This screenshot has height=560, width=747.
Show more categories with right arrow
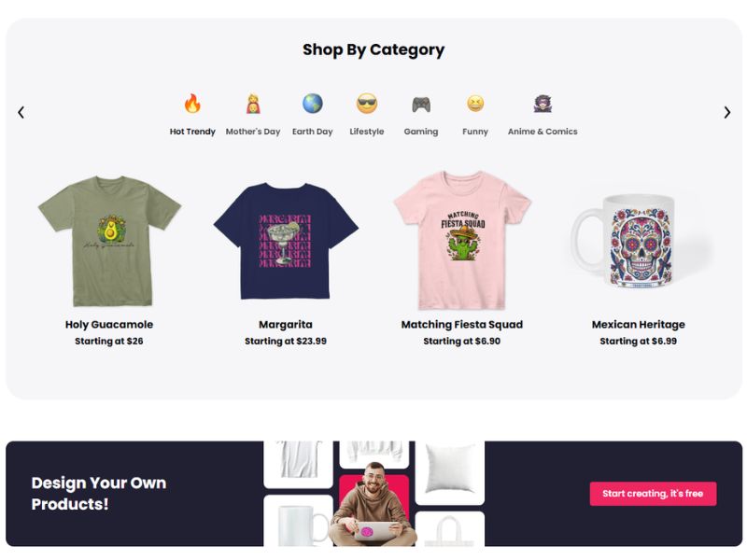coord(727,112)
